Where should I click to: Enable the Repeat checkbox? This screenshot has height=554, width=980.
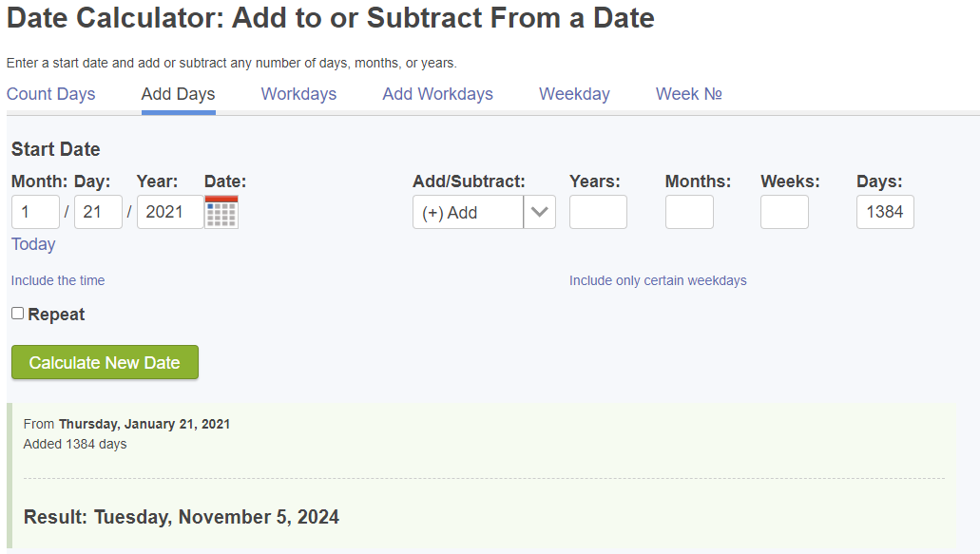(17, 314)
